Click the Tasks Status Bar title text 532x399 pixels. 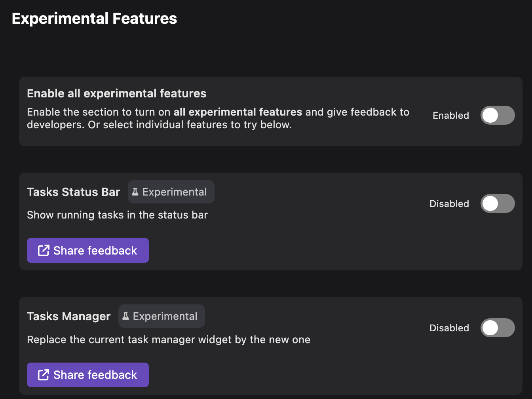[x=73, y=192]
